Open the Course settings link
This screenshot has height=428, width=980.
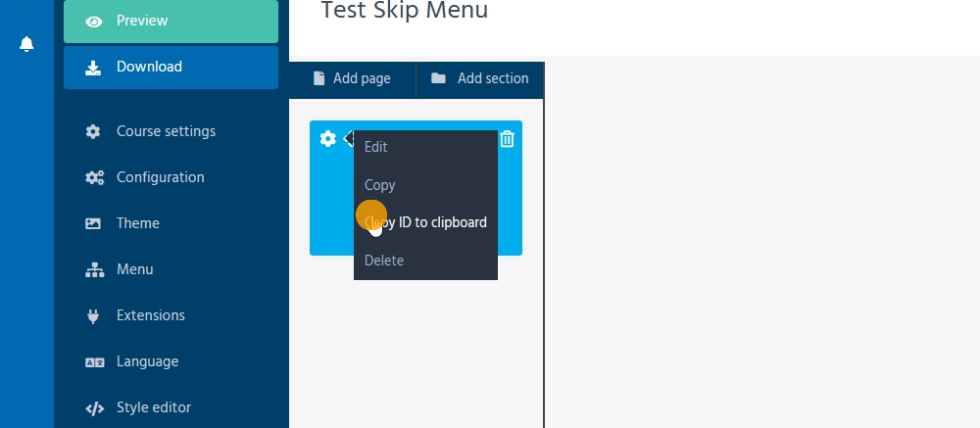166,131
